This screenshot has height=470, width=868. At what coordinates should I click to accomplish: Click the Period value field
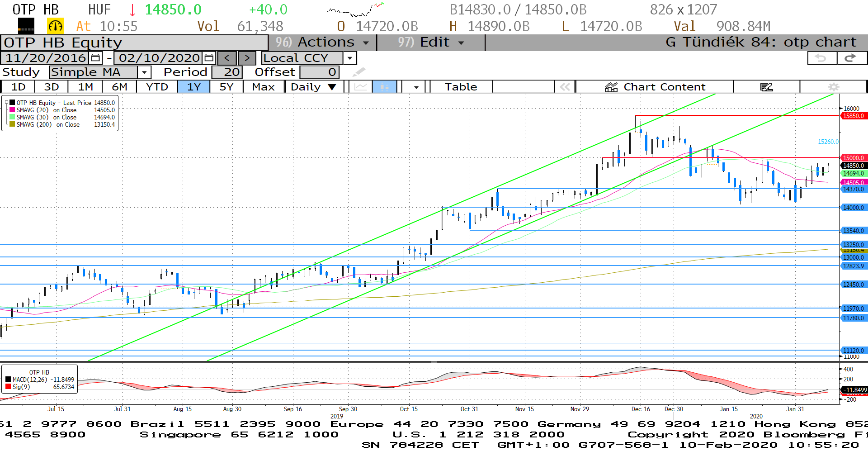[x=227, y=72]
